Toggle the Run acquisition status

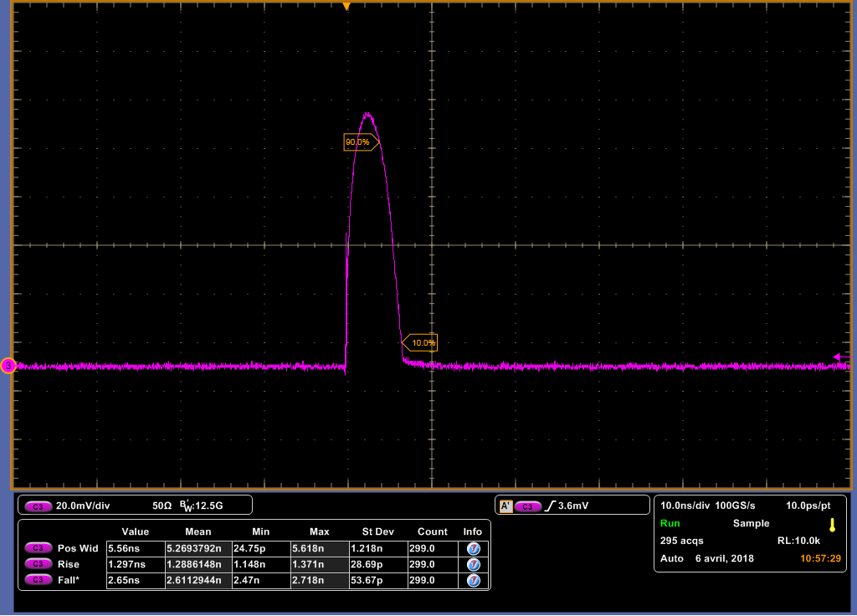670,523
